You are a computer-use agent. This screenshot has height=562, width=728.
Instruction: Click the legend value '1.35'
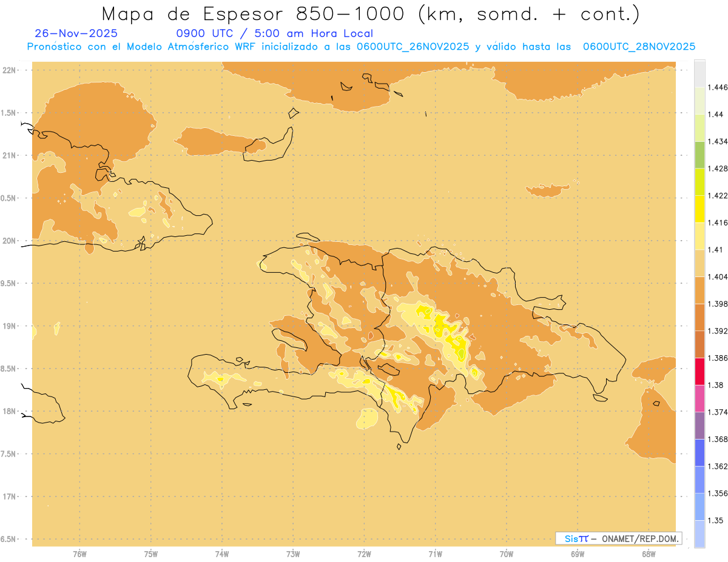(x=715, y=520)
